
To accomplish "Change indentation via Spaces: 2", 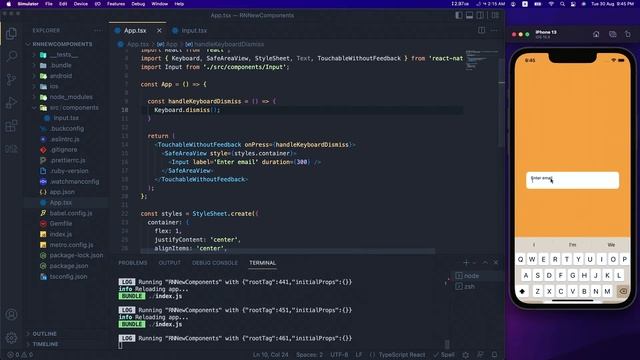I will click(x=309, y=355).
